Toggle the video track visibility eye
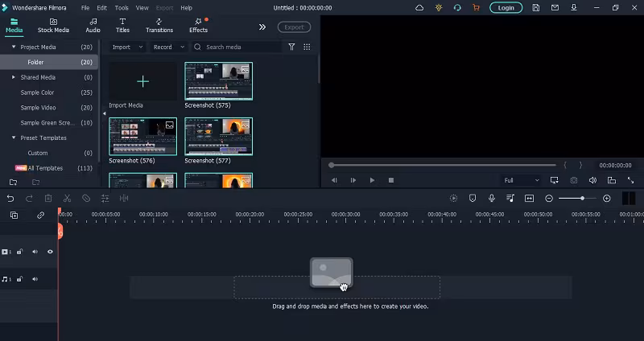 pyautogui.click(x=50, y=252)
